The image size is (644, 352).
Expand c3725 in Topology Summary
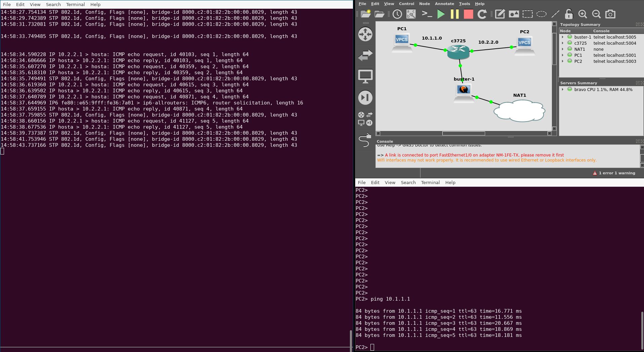(x=563, y=43)
